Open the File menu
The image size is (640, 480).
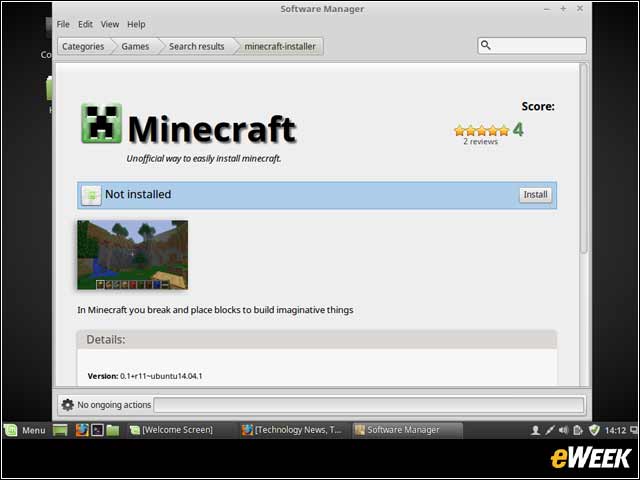63,24
